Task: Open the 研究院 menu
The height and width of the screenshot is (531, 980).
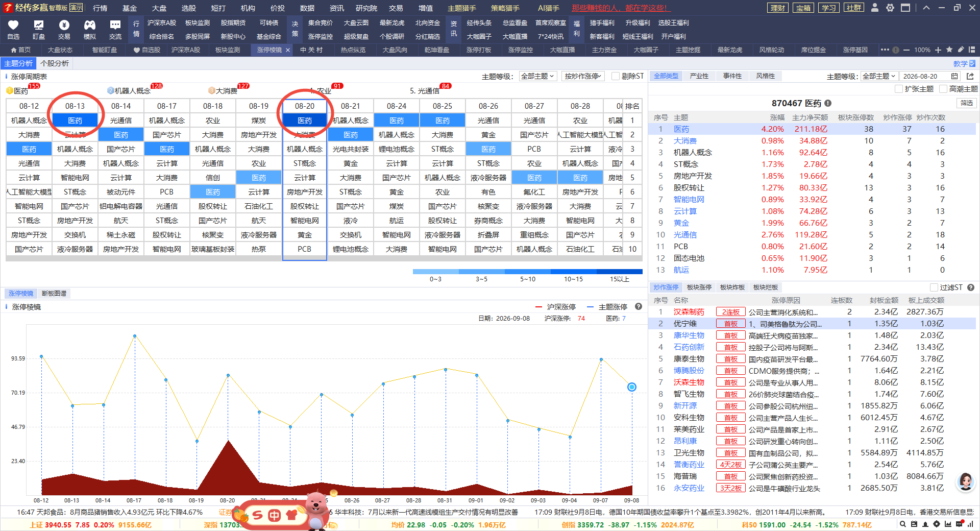Action: [366, 8]
